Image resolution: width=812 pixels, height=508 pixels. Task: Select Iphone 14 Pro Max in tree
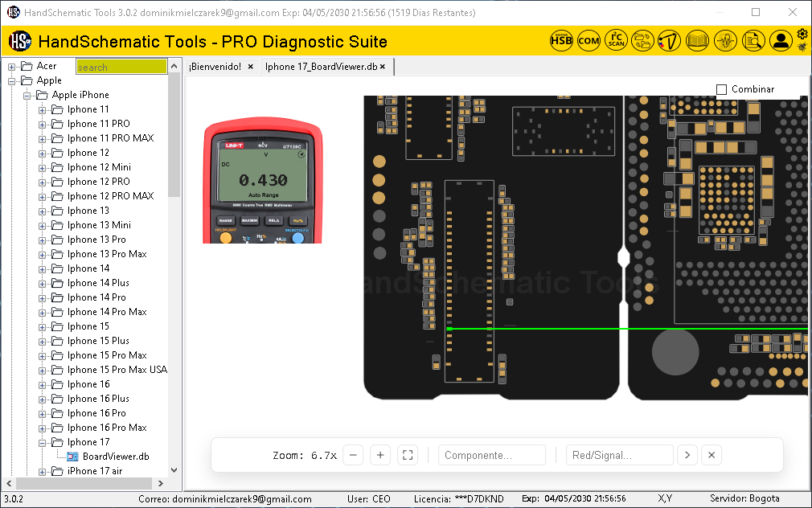pos(107,312)
